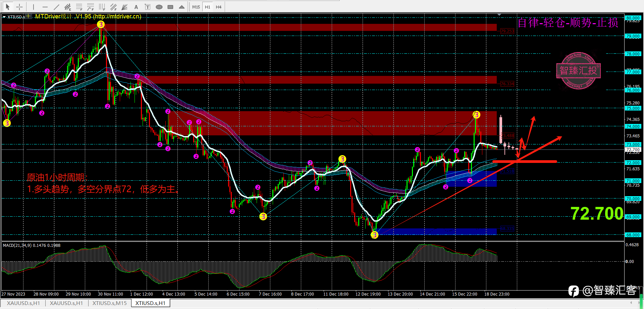Open the XTIUSD.s,M15 chart tab

pos(109,303)
